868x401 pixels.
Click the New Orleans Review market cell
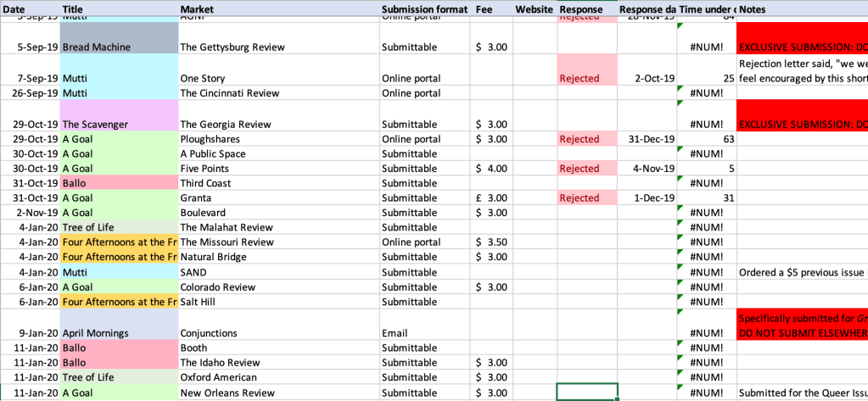(x=279, y=393)
